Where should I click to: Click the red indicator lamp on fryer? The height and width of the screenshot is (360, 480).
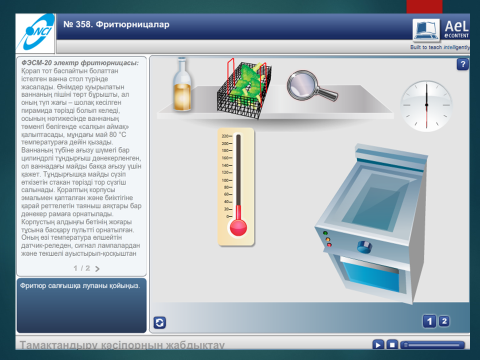coord(329,245)
